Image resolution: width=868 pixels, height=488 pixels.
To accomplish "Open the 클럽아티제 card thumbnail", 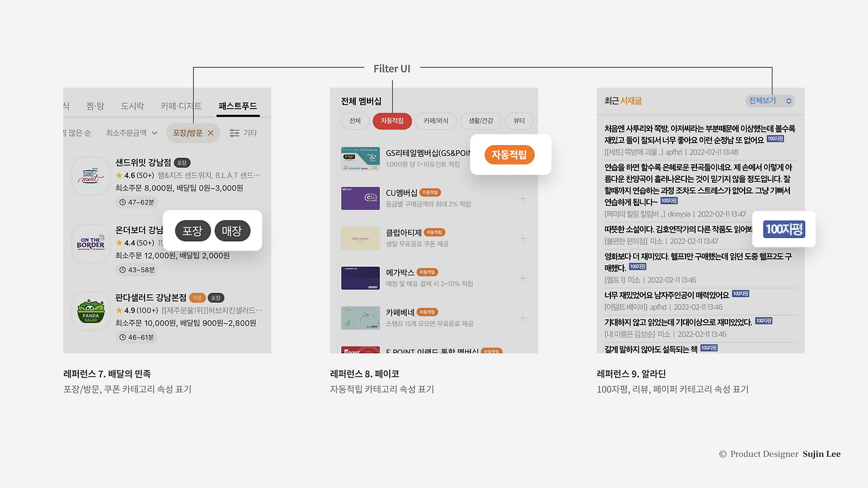I will [x=360, y=238].
